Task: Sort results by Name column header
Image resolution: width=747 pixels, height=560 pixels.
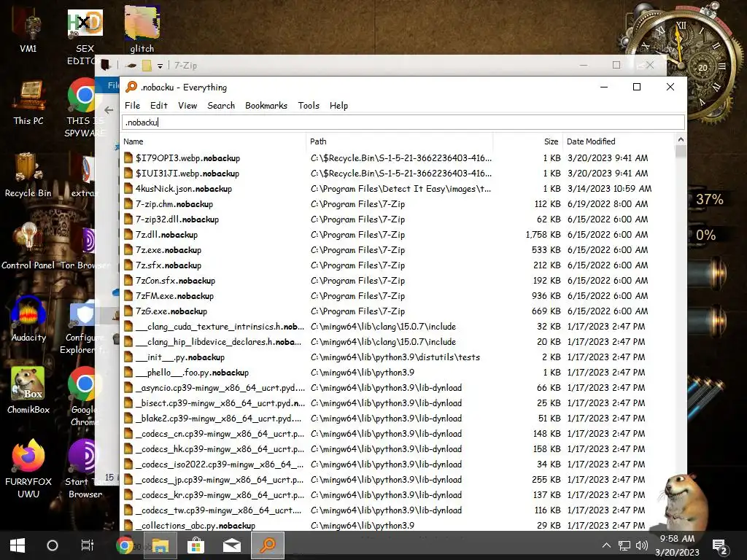Action: click(x=212, y=141)
